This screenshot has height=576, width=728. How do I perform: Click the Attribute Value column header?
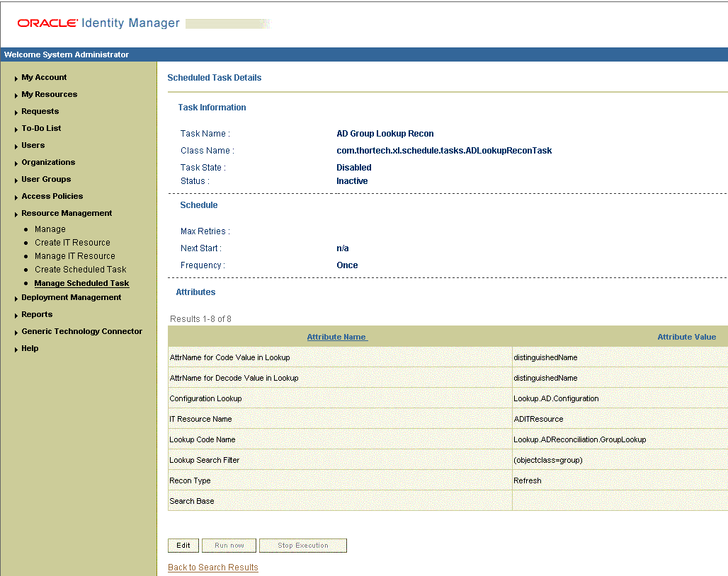686,337
